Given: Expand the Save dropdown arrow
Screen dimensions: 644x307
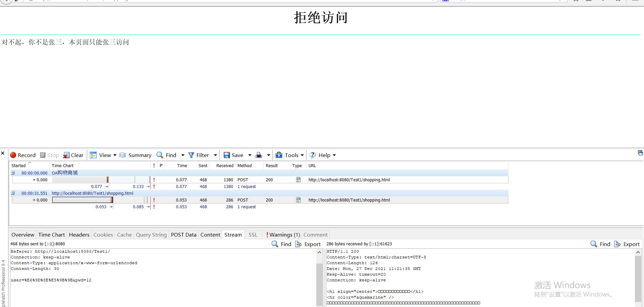Looking at the screenshot, I should pos(250,155).
